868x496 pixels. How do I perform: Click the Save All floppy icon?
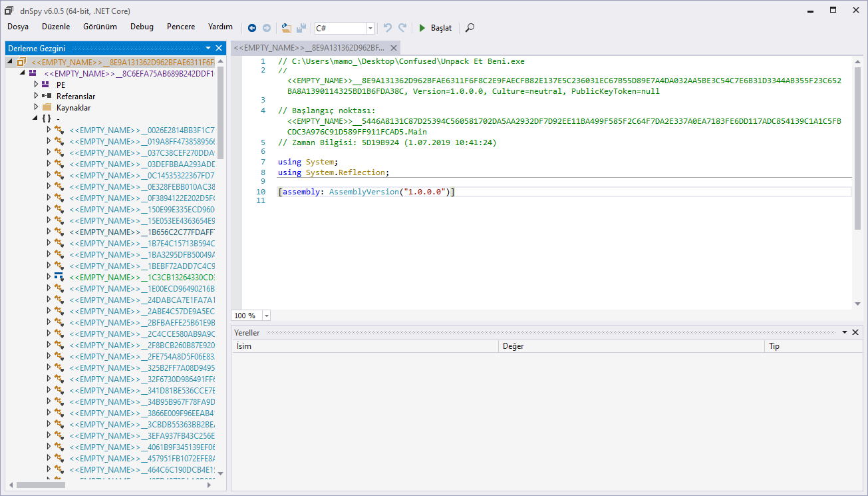coord(301,28)
